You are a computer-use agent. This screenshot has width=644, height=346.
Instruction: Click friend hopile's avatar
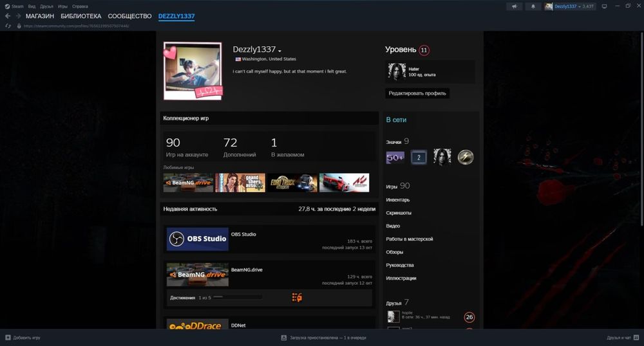point(393,316)
